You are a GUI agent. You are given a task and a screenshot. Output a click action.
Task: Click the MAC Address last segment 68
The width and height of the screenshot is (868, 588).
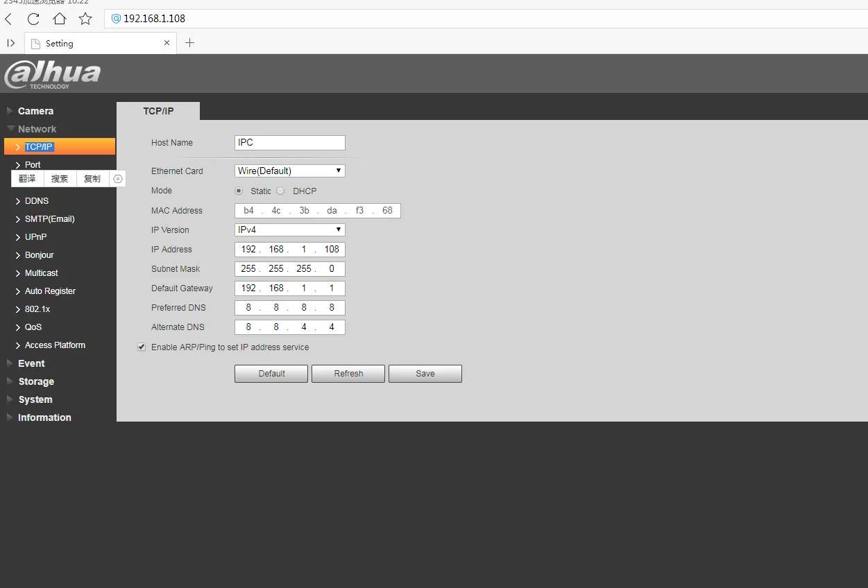[x=387, y=211]
